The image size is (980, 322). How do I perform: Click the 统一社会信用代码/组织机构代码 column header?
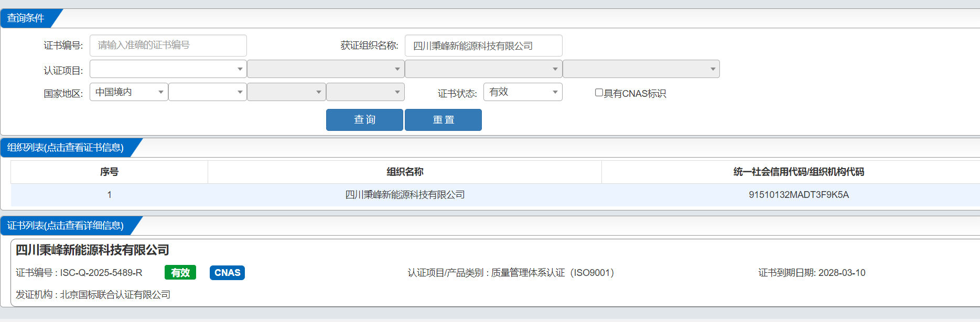pos(799,172)
